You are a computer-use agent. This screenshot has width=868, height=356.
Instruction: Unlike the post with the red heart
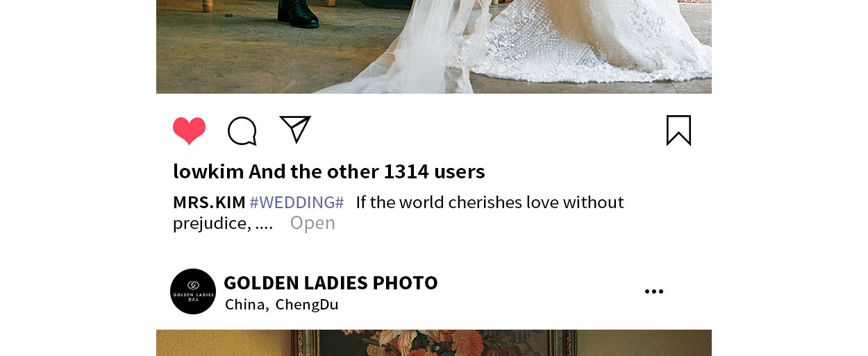tap(189, 130)
